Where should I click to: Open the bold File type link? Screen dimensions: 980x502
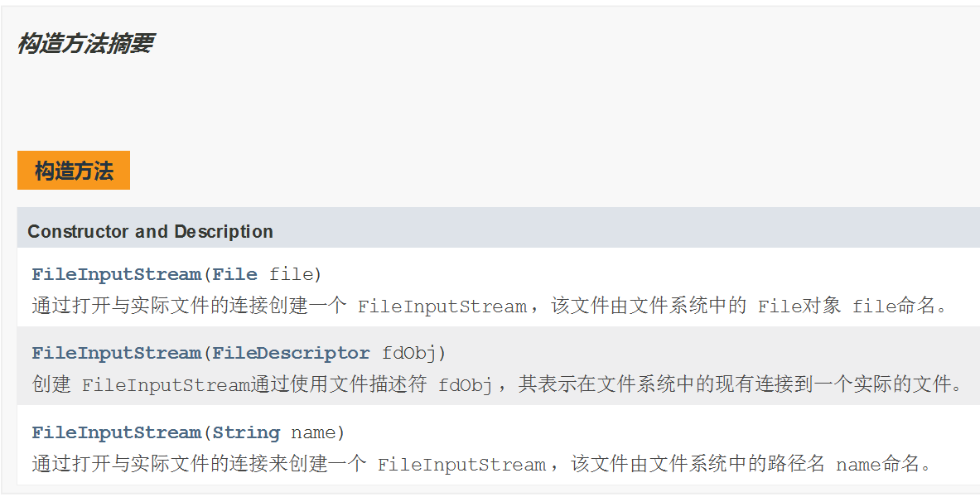[235, 274]
